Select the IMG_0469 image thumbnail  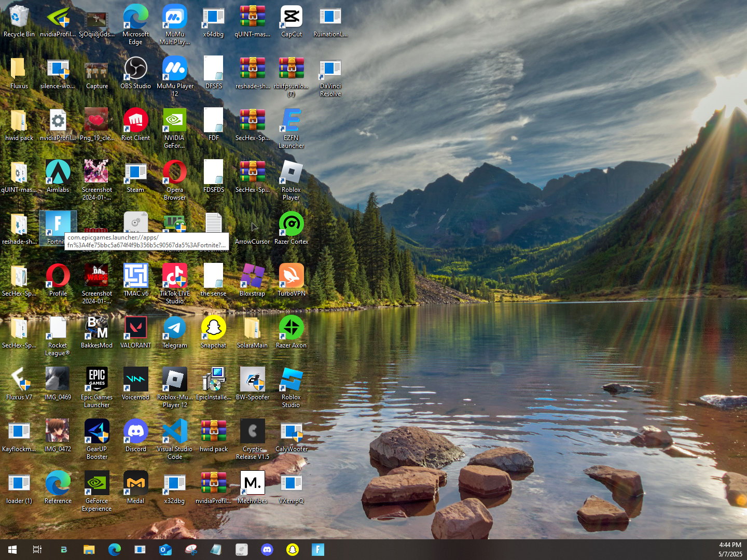(x=58, y=384)
